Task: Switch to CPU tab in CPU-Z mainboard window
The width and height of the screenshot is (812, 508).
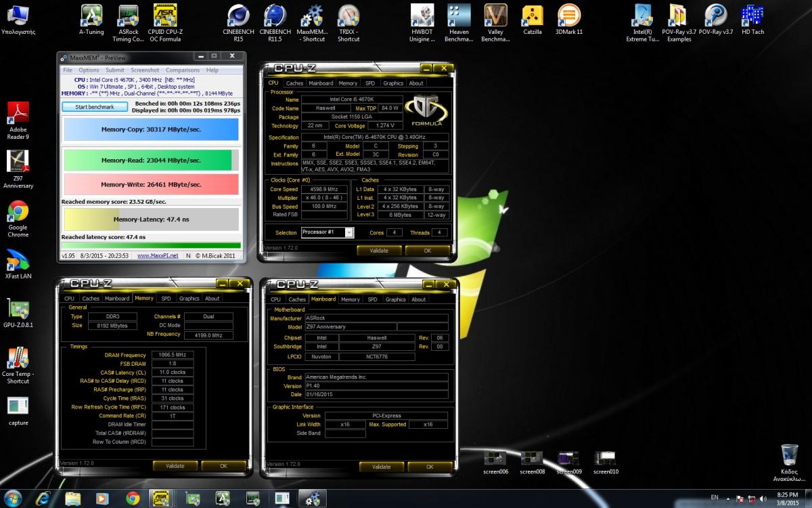Action: [275, 299]
